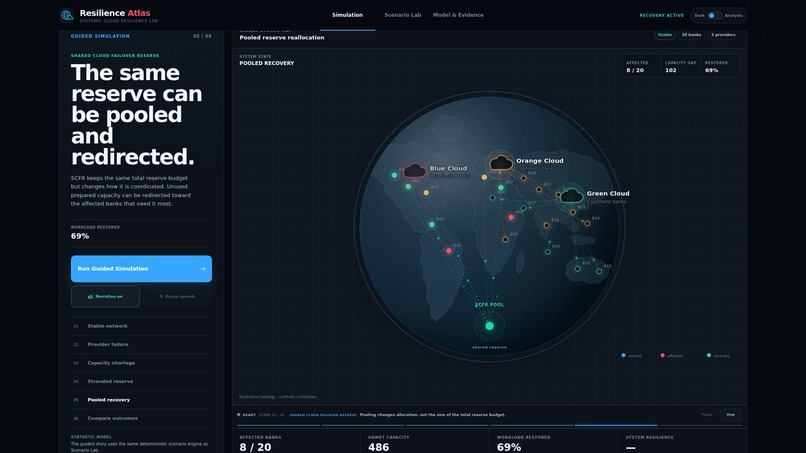The width and height of the screenshot is (806, 453).
Task: Click the Affected 8 / 20 map stat
Action: click(642, 66)
